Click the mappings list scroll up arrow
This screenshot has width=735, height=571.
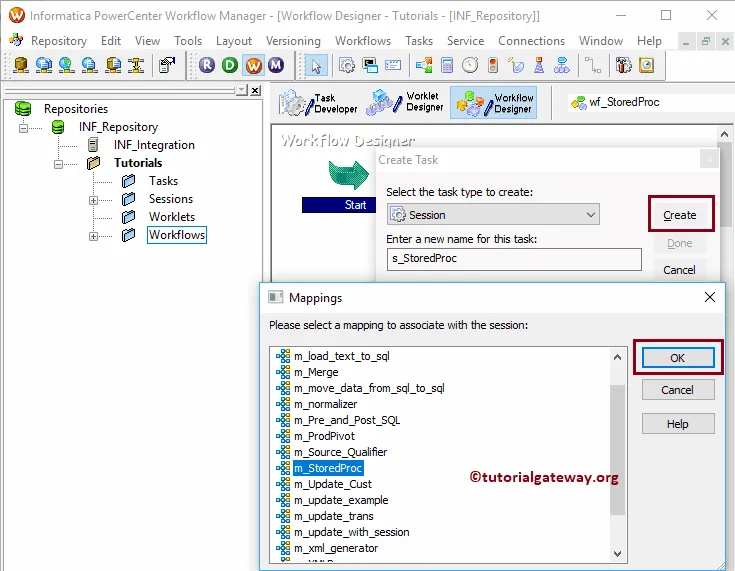[617, 358]
